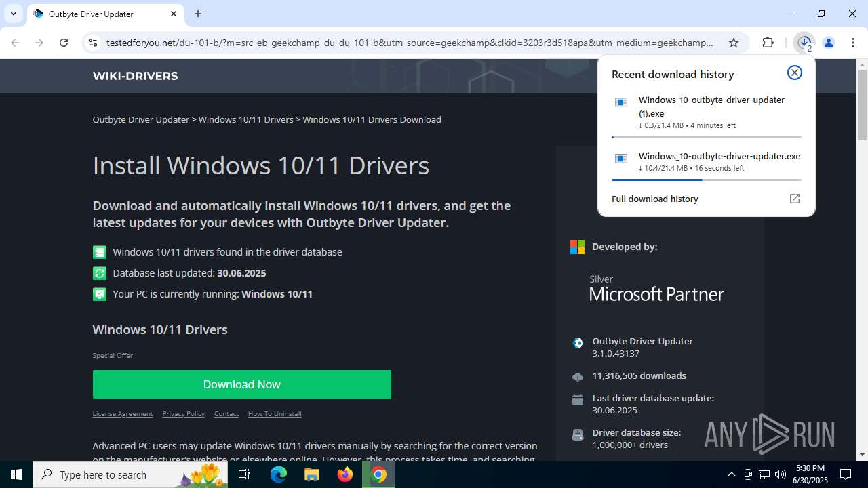The height and width of the screenshot is (488, 868).
Task: Open Outbyte Driver Updater breadcrumb link
Action: click(141, 119)
